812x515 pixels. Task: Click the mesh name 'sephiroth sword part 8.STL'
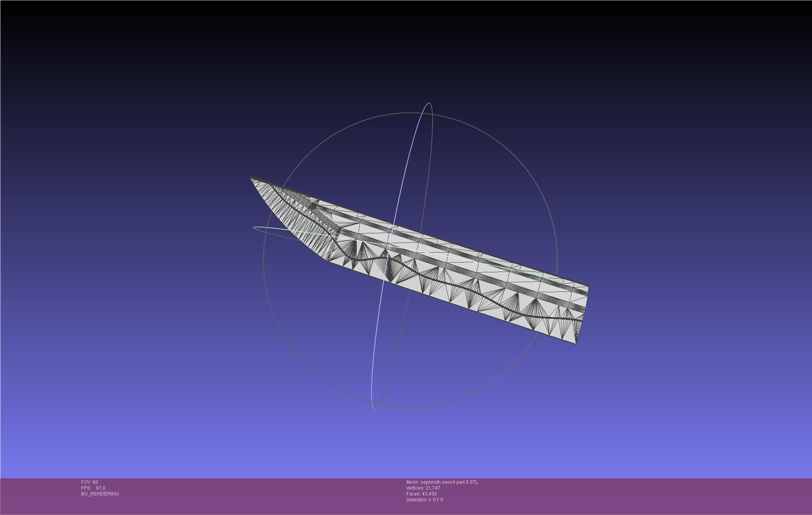click(449, 482)
